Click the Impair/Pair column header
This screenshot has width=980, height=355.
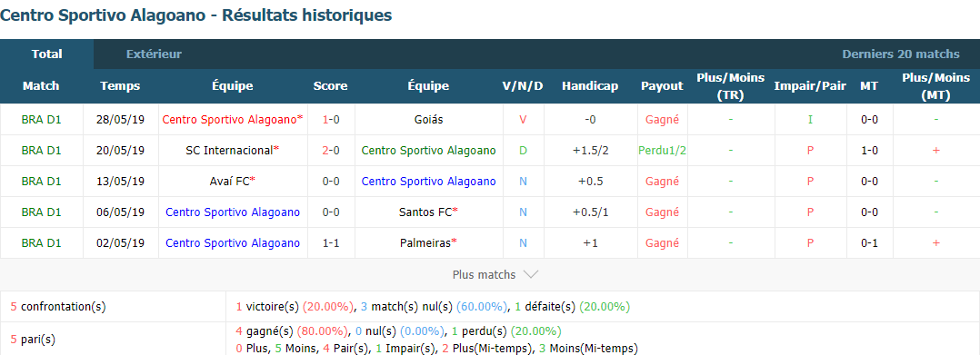pyautogui.click(x=810, y=86)
